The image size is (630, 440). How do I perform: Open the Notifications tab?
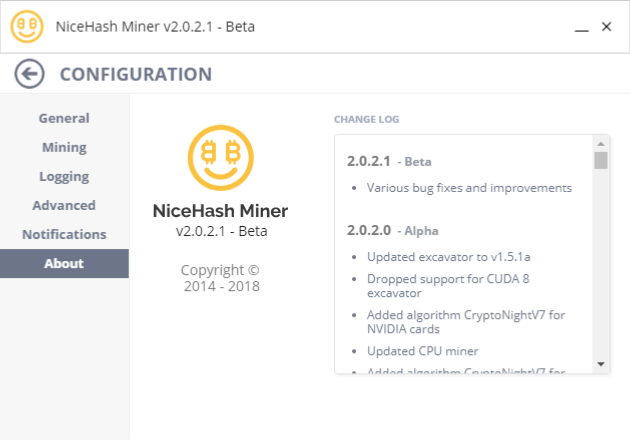pyautogui.click(x=64, y=234)
